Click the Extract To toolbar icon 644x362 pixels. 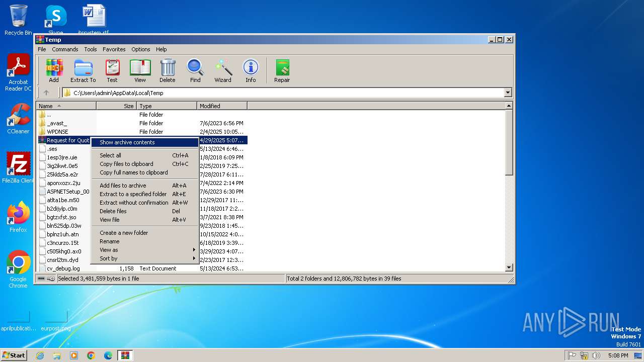point(83,71)
